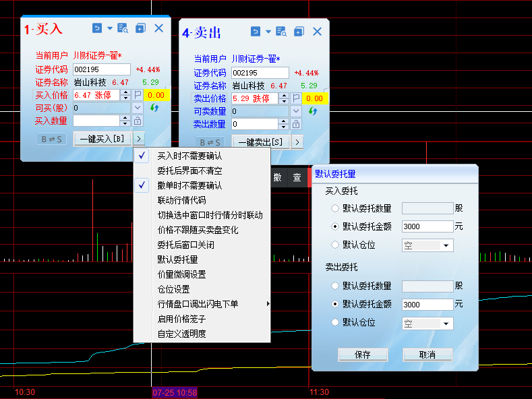The width and height of the screenshot is (532, 399).
Task: Select 委托后界面不清空 menu item
Action: (x=202, y=171)
